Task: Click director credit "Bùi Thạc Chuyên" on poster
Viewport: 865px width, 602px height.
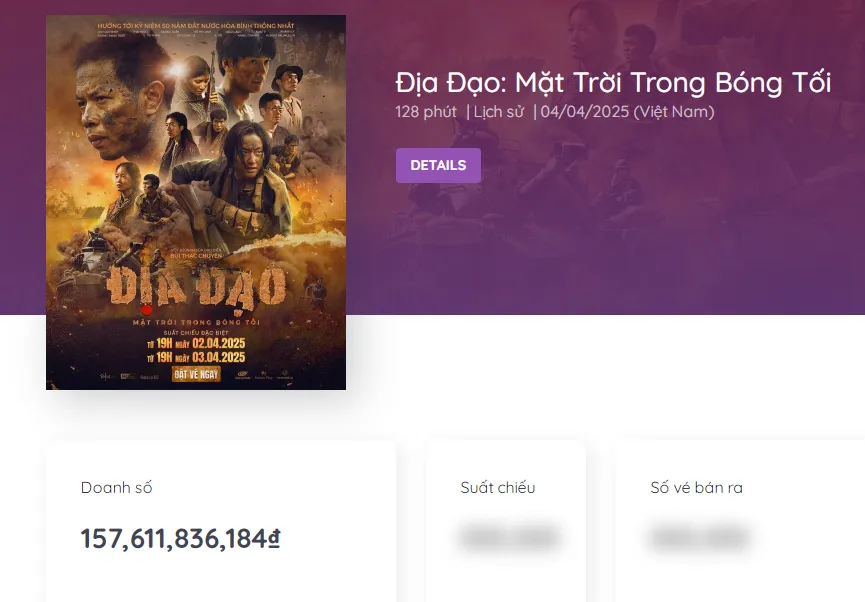Action: coord(196,257)
